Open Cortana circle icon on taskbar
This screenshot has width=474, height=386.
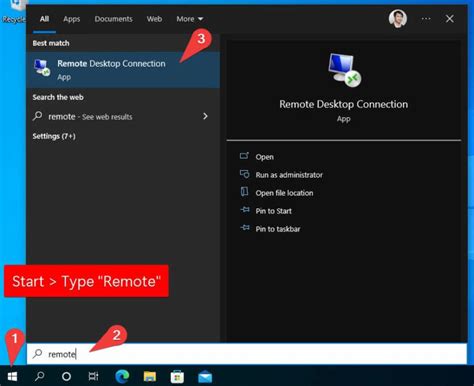click(x=66, y=377)
